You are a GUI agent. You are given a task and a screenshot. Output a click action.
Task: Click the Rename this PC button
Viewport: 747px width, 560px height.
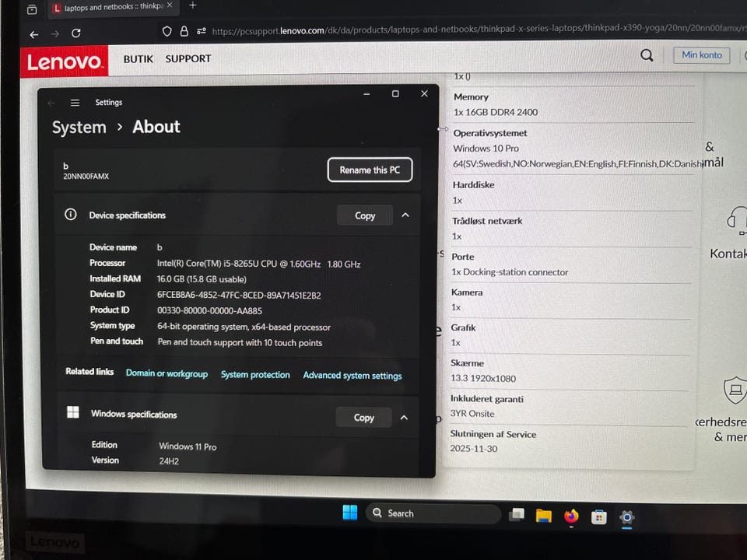[x=370, y=170]
